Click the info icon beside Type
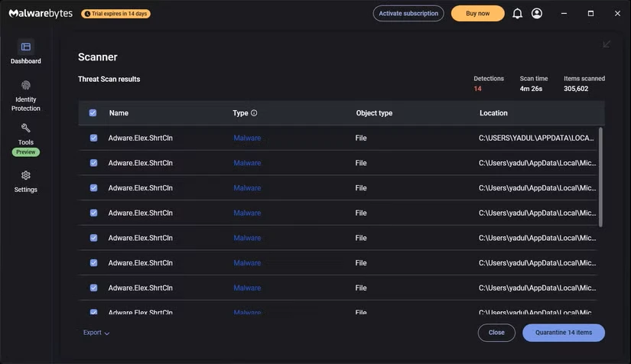 click(254, 113)
